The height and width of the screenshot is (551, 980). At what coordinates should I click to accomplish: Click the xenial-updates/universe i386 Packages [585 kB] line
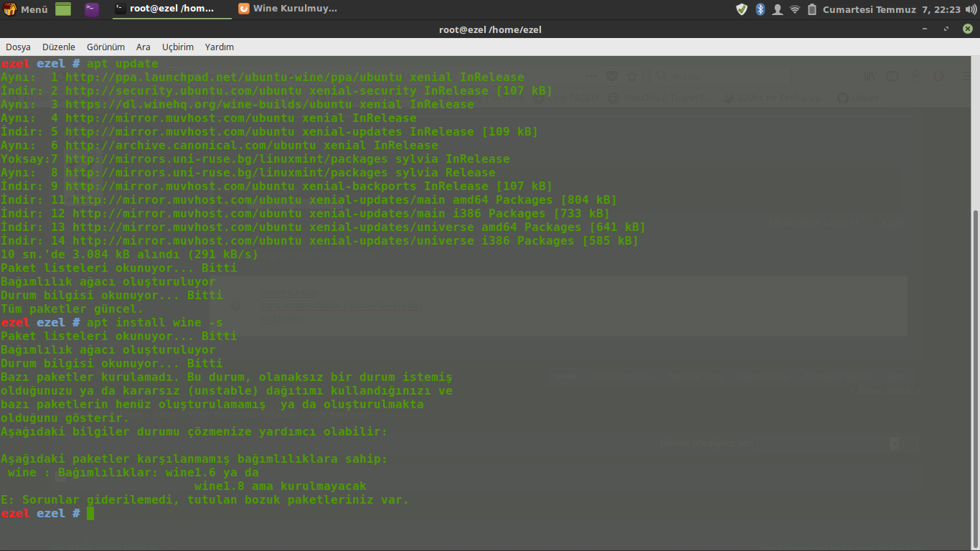[x=320, y=241]
